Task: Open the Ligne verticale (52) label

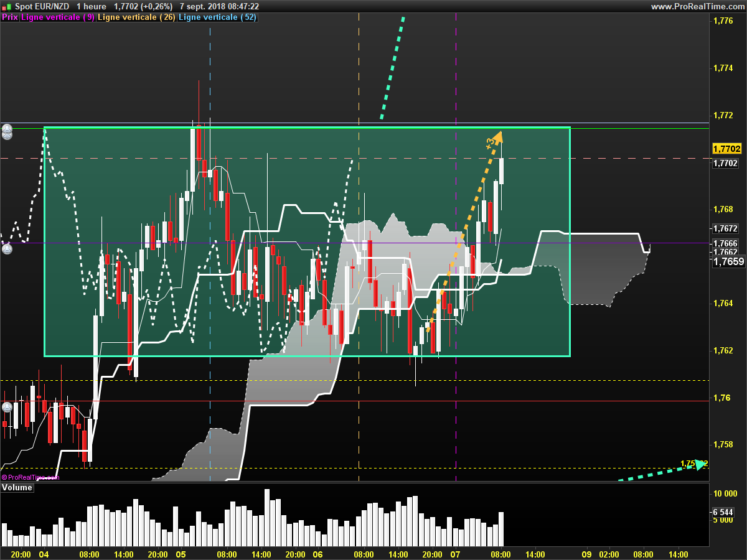Action: click(217, 17)
